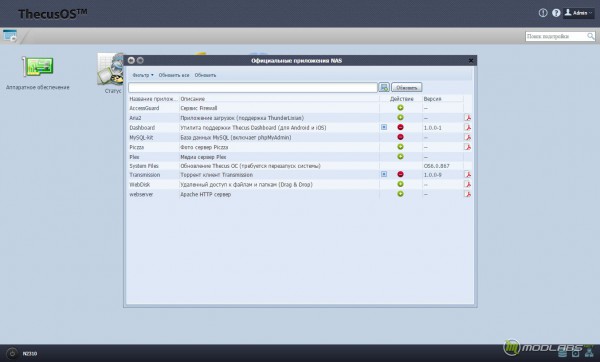Viewport: 600px width, 362px height.
Task: Open the PDF document for Piczza
Action: [x=467, y=147]
